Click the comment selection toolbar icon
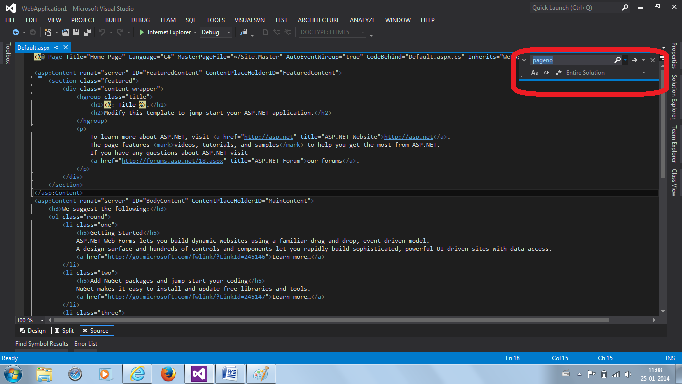 (x=276, y=32)
